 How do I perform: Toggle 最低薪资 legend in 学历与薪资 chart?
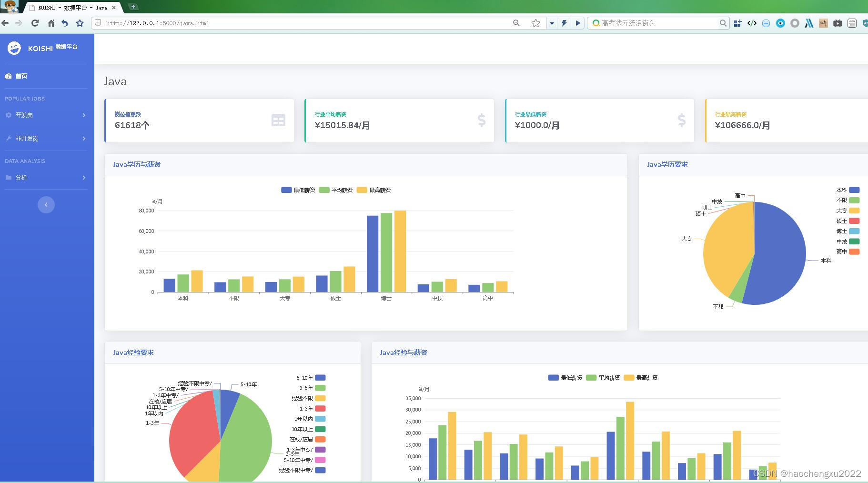tap(298, 190)
